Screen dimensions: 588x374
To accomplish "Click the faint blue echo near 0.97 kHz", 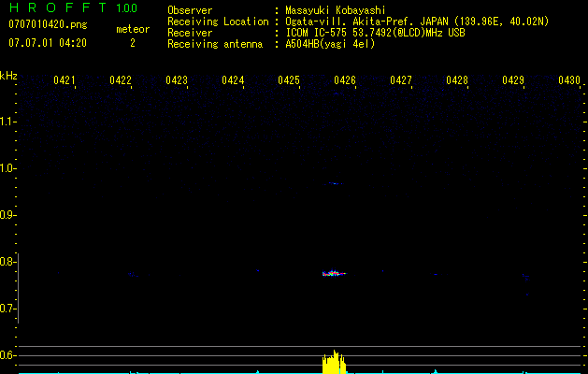I will [x=336, y=183].
